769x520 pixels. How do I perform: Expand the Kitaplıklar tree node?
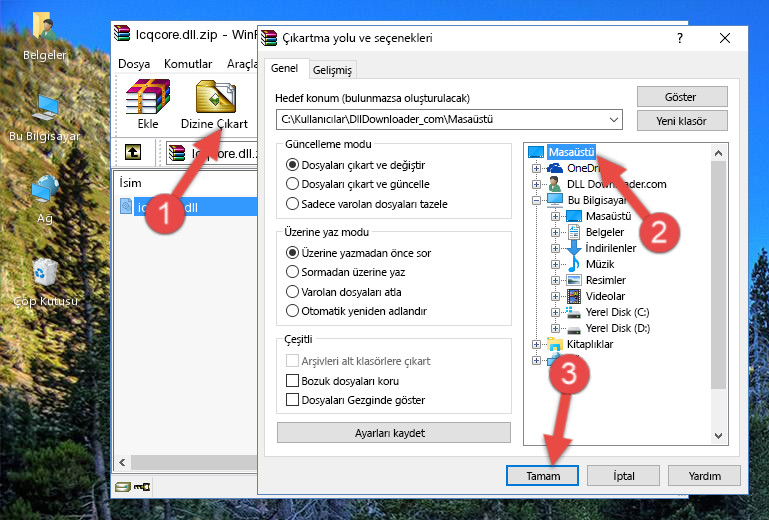(x=536, y=344)
